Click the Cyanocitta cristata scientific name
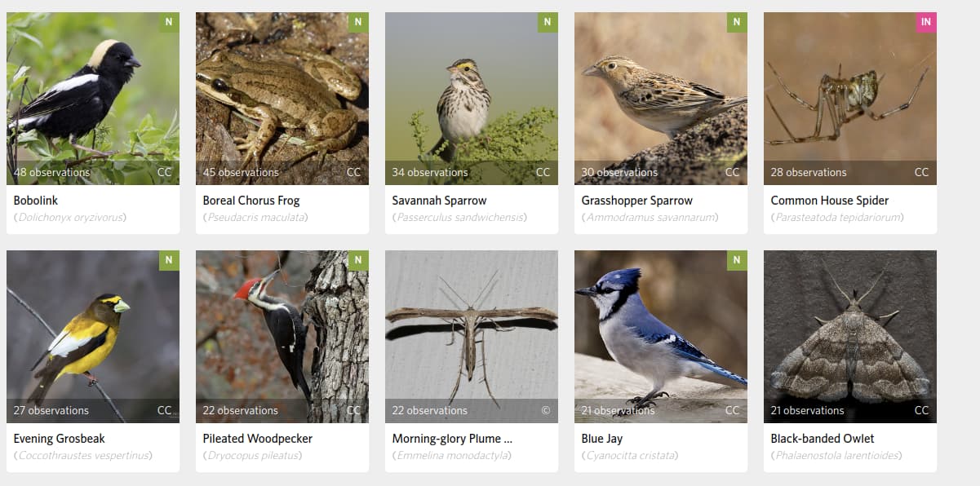Image resolution: width=980 pixels, height=486 pixels. click(x=632, y=456)
